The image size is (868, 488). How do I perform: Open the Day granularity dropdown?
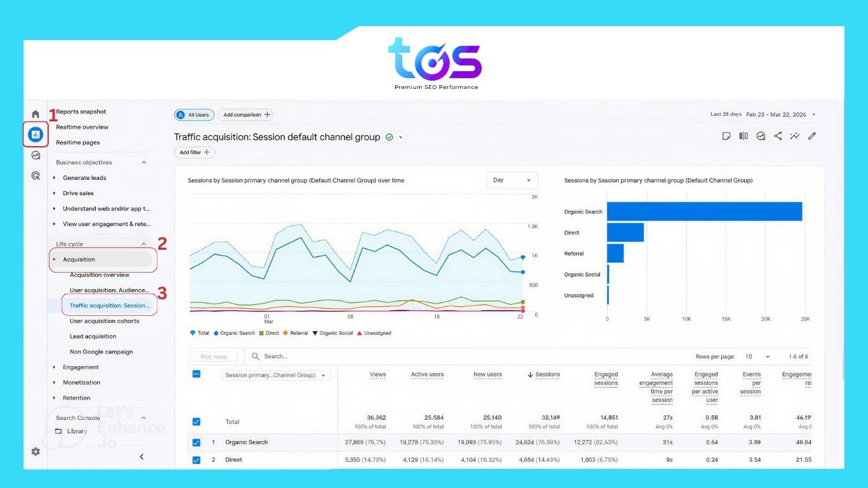(512, 180)
